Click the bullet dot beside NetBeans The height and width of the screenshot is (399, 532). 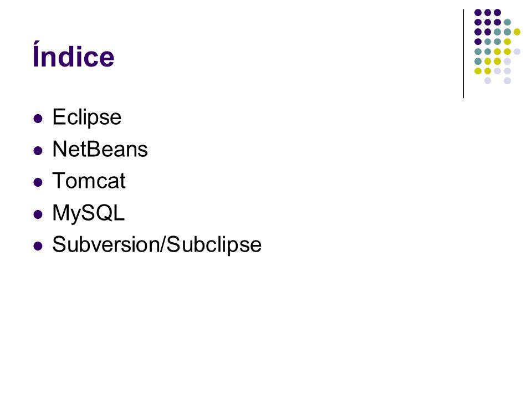(x=38, y=150)
